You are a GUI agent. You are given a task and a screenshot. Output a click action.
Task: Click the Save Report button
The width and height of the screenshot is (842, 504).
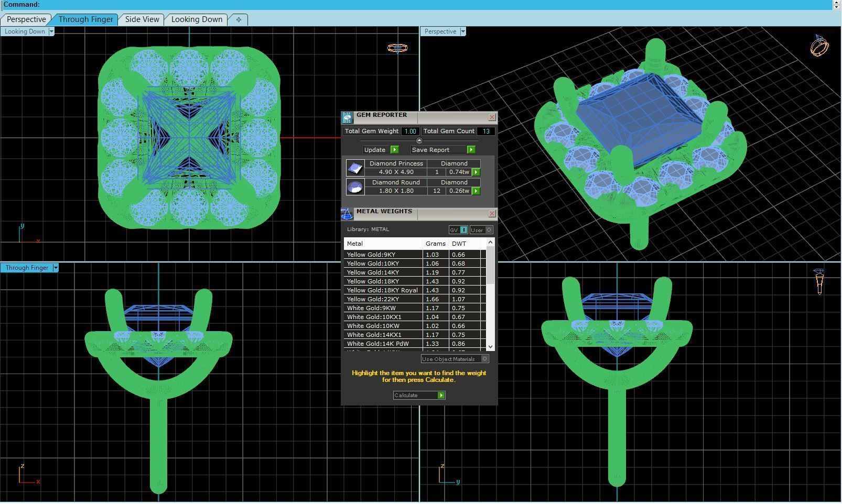point(442,150)
